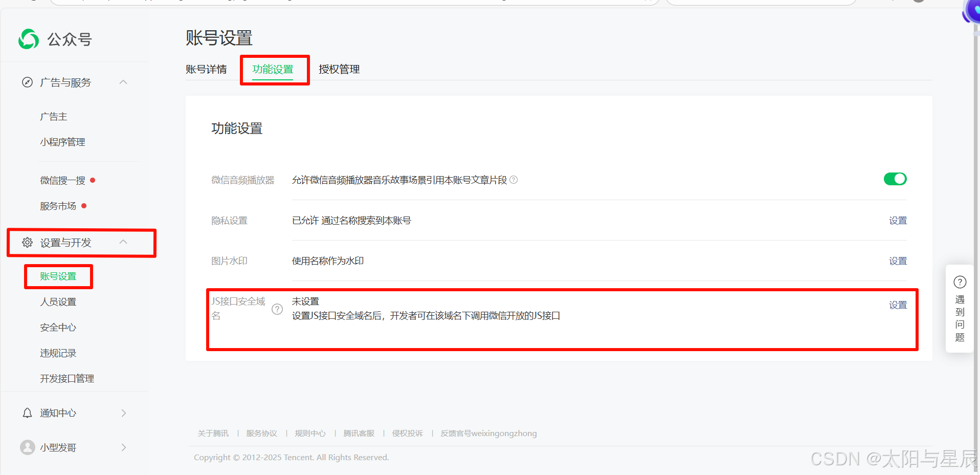The width and height of the screenshot is (980, 475).
Task: Expand the 小型发哥 account arrow
Action: [x=123, y=447]
